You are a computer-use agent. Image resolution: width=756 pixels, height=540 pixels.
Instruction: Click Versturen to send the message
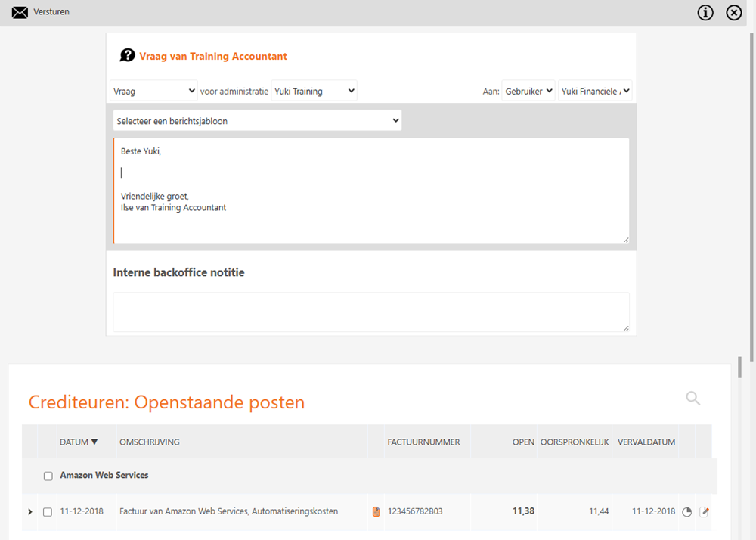51,12
